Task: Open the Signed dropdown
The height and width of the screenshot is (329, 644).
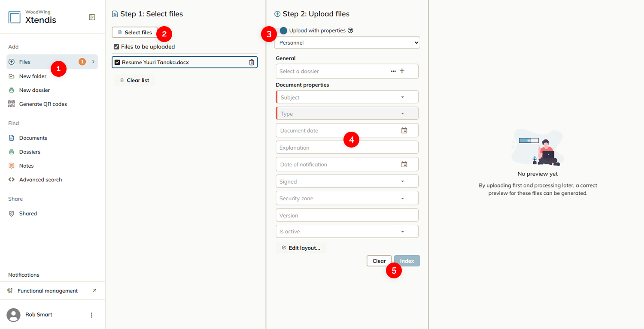Action: [347, 181]
